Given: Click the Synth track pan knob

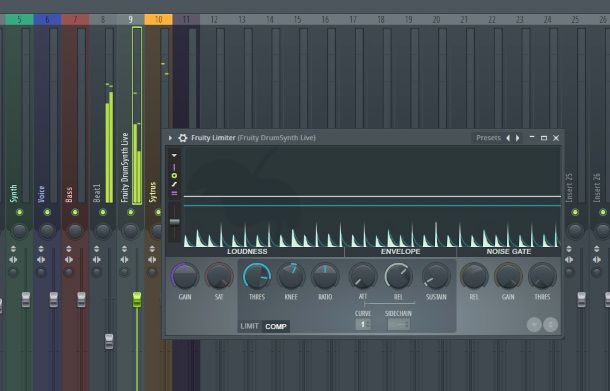Looking at the screenshot, I should pos(19,231).
